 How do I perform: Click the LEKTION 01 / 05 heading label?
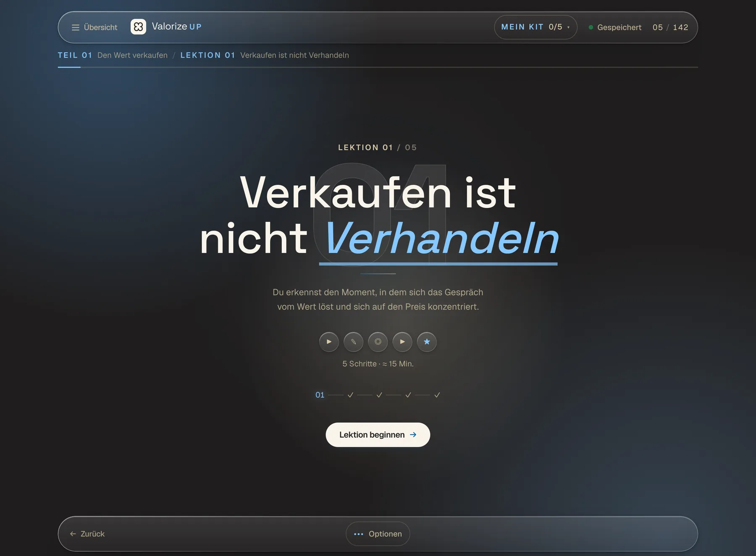pyautogui.click(x=378, y=147)
